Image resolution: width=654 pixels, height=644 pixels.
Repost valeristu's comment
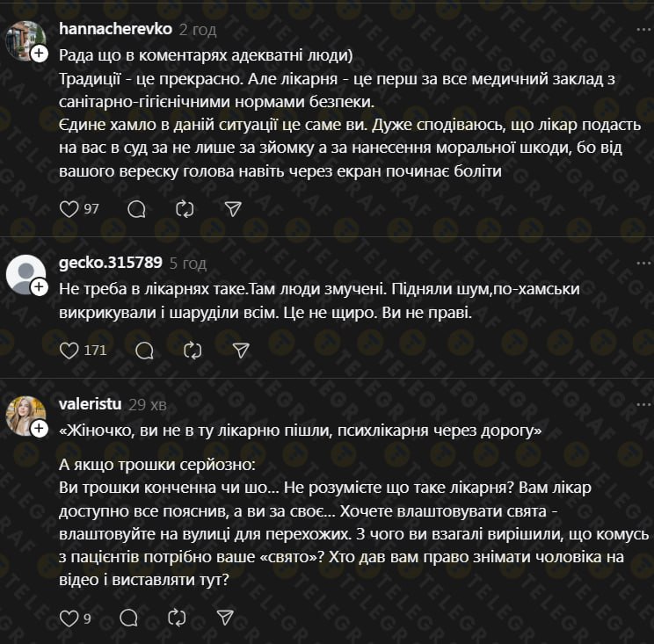point(176,618)
